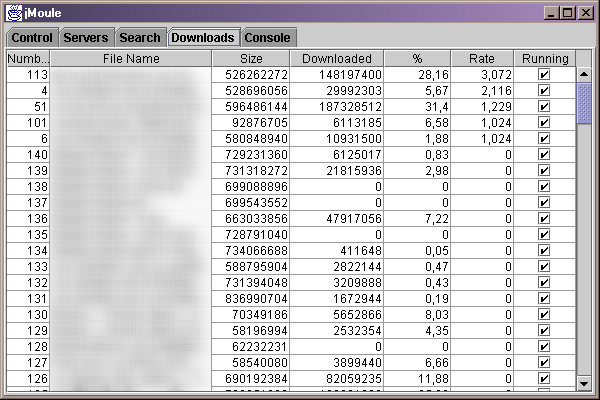The width and height of the screenshot is (600, 400).
Task: Select number cell 138
Action: [28, 187]
